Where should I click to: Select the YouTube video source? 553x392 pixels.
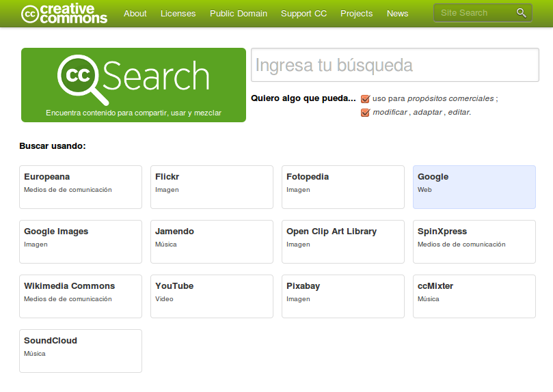click(x=212, y=296)
